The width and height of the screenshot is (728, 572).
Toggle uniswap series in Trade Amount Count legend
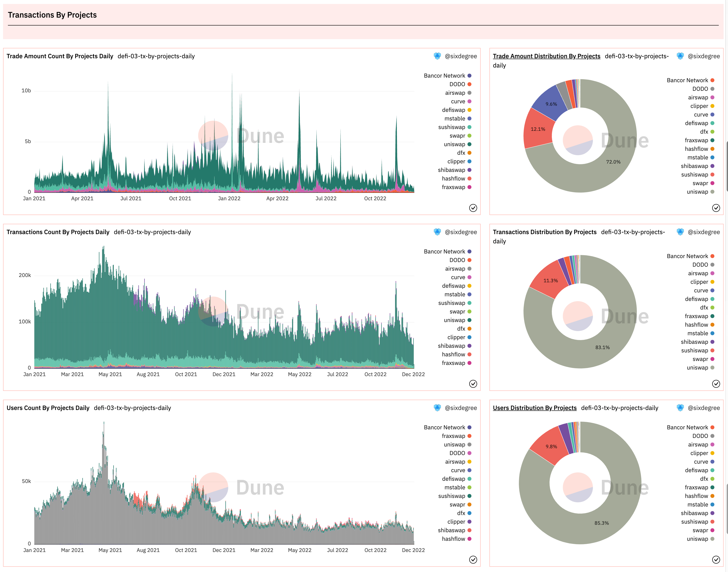pos(458,144)
